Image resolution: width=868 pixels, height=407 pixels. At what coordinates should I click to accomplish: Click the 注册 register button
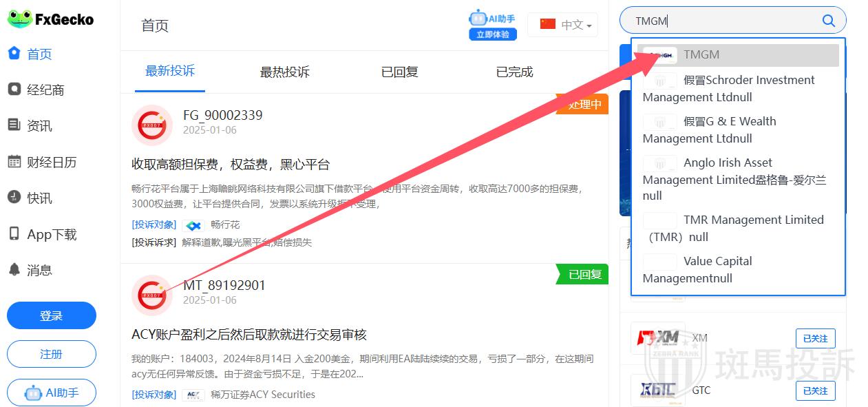click(x=52, y=354)
